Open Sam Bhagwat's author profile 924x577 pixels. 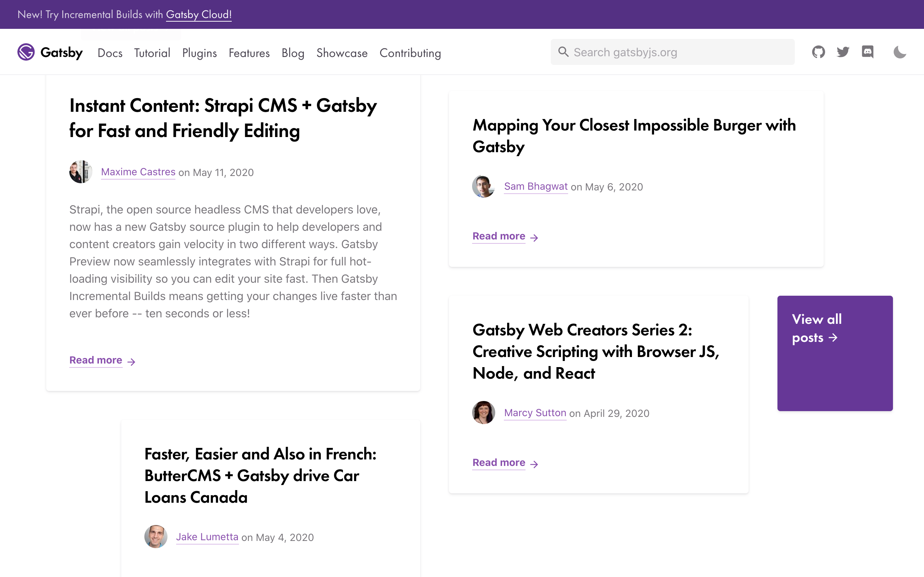click(535, 186)
